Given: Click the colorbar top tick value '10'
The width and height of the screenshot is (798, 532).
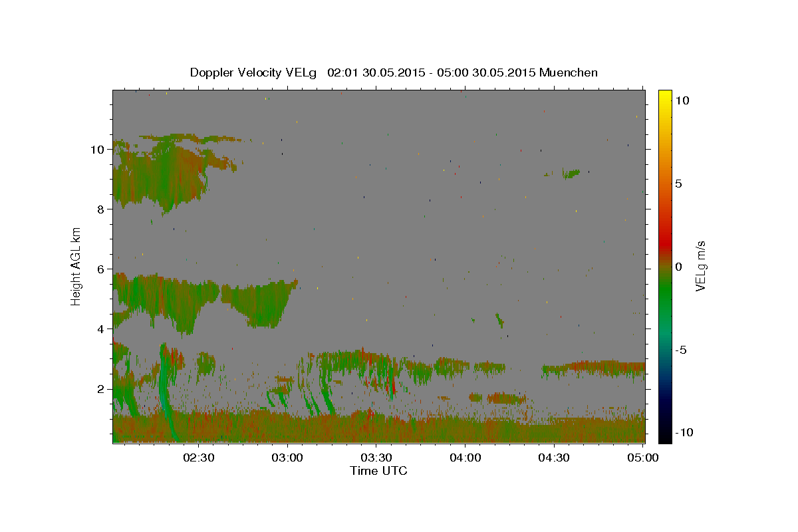Looking at the screenshot, I should [x=682, y=100].
